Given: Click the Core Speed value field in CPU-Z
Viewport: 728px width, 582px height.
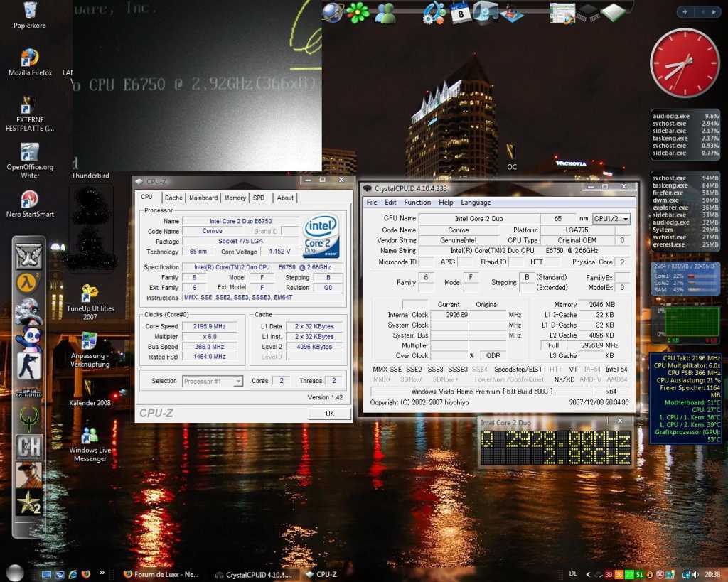Looking at the screenshot, I should tap(210, 326).
